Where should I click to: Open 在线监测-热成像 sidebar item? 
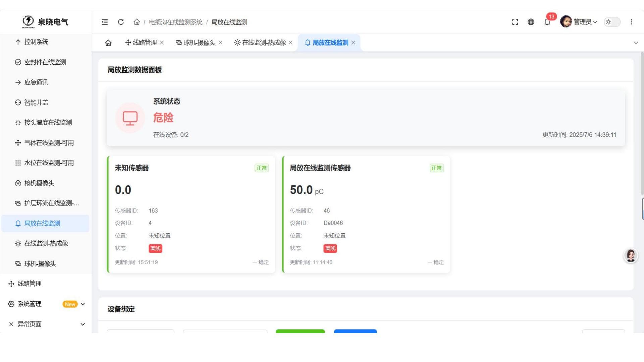[46, 243]
